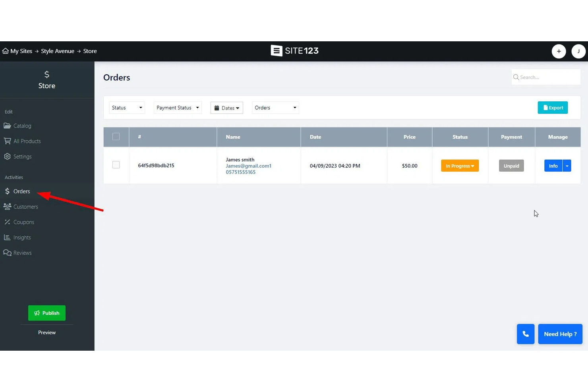Click Style Avenue in the breadcrumb
The width and height of the screenshot is (588, 392).
pos(58,51)
